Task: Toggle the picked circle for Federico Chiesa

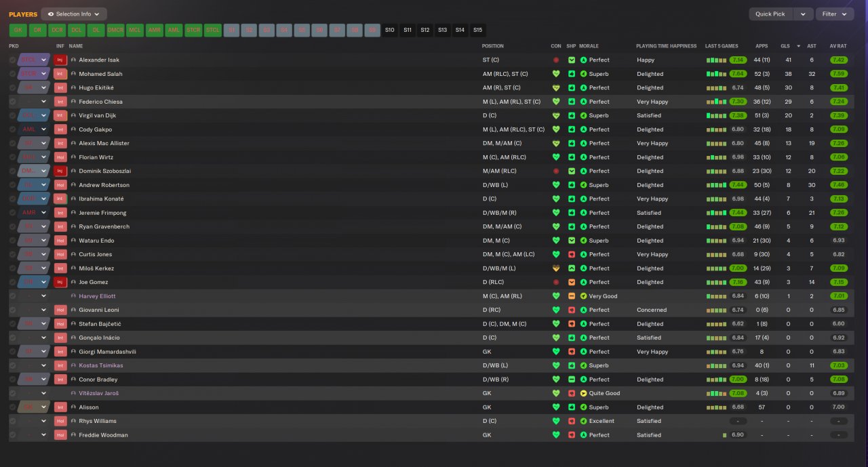Action: click(x=12, y=102)
